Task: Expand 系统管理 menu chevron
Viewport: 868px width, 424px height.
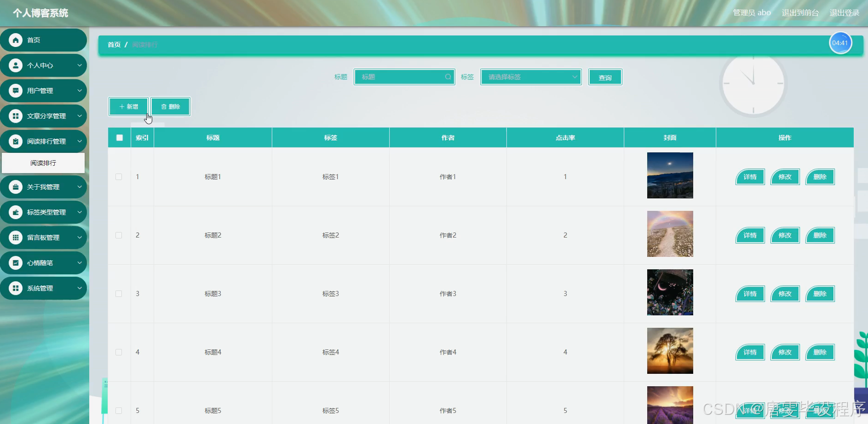Action: click(79, 288)
